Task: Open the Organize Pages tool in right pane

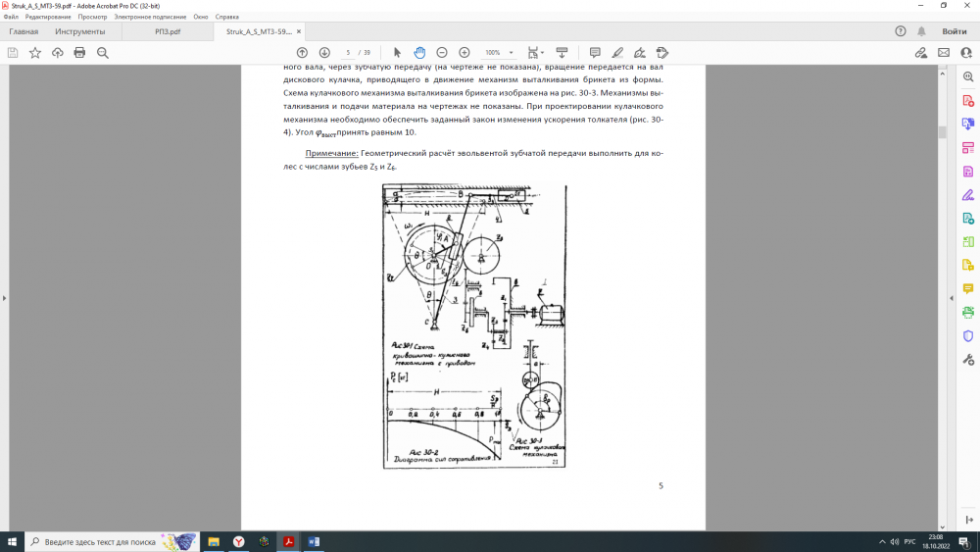Action: coord(968,147)
